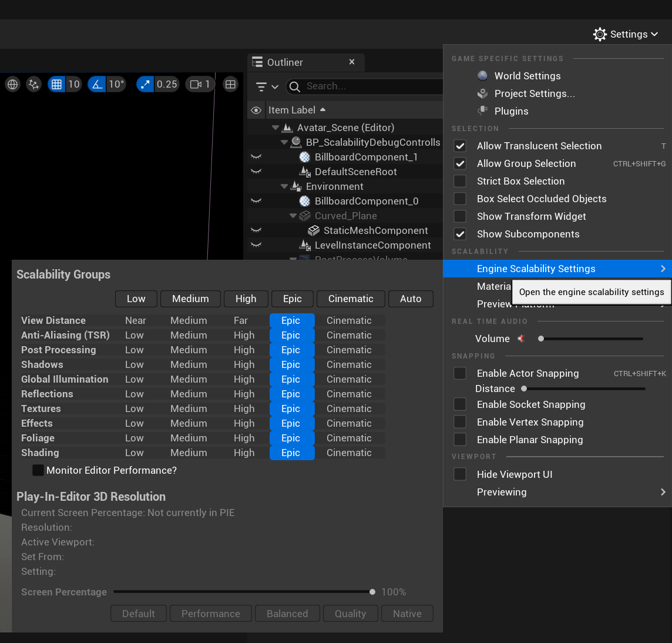Click the Environment actor icon
This screenshot has width=672, height=643.
click(296, 186)
